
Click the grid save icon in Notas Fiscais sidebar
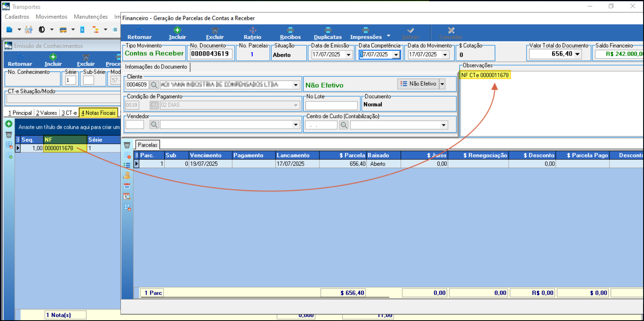(x=9, y=145)
